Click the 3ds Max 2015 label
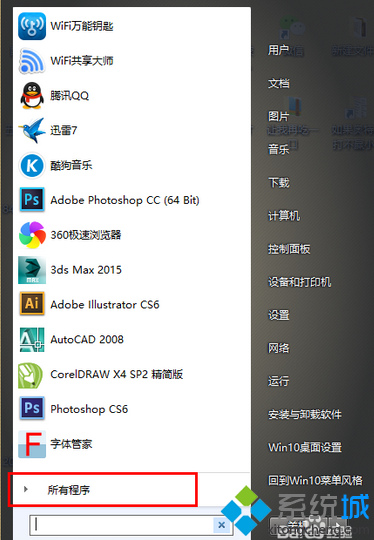This screenshot has width=374, height=540. [86, 270]
